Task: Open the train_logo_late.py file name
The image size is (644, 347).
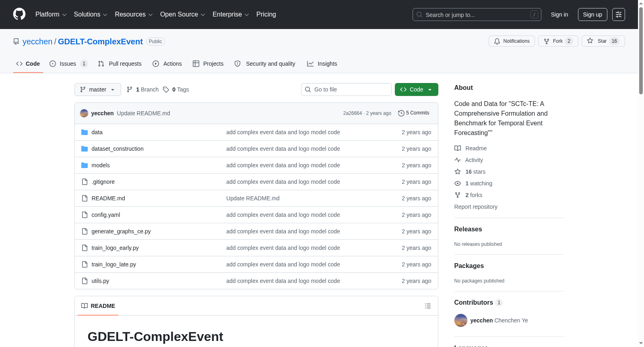Action: pos(114,264)
